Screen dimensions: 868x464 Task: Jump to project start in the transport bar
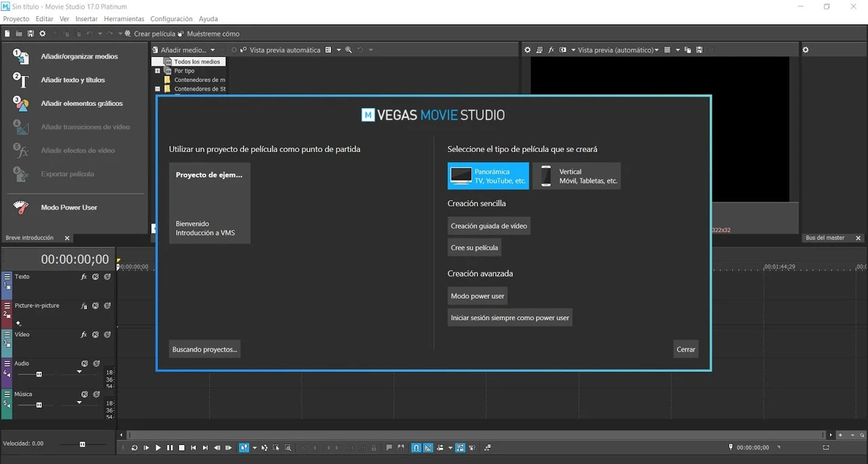click(193, 448)
